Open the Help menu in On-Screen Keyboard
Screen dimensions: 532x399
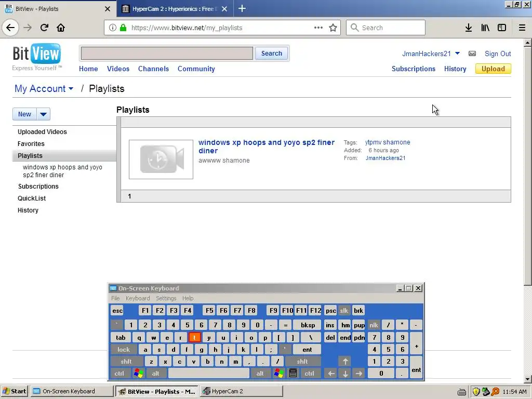click(x=188, y=298)
